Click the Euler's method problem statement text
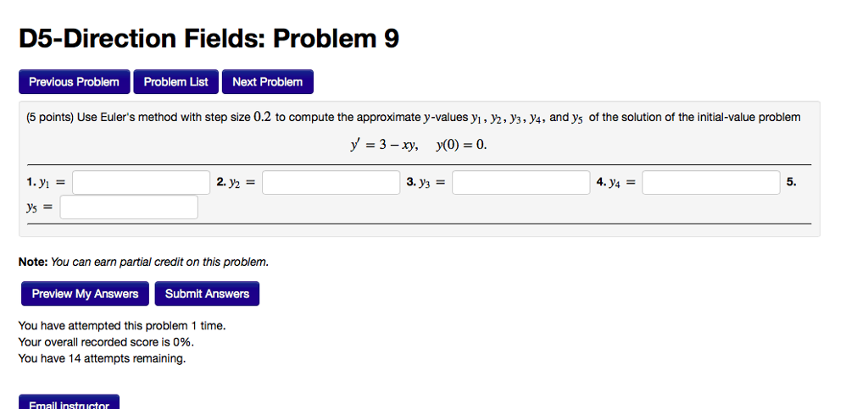 click(424, 117)
